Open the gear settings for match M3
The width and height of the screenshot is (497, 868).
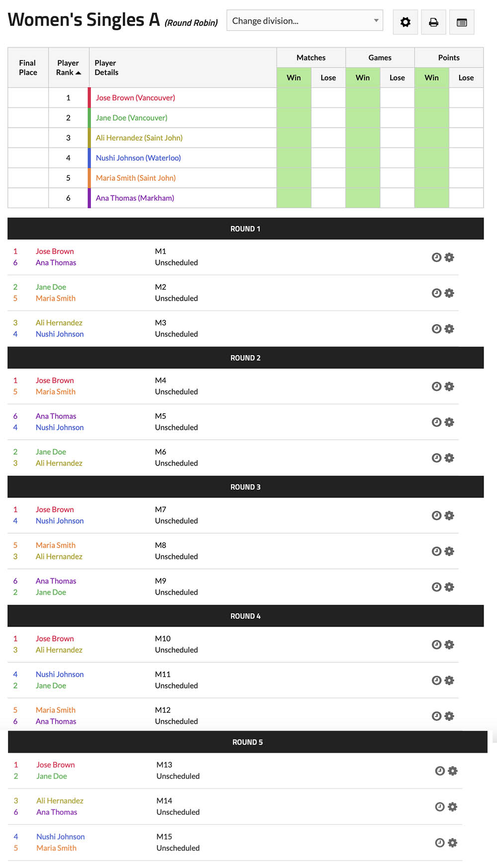[449, 329]
